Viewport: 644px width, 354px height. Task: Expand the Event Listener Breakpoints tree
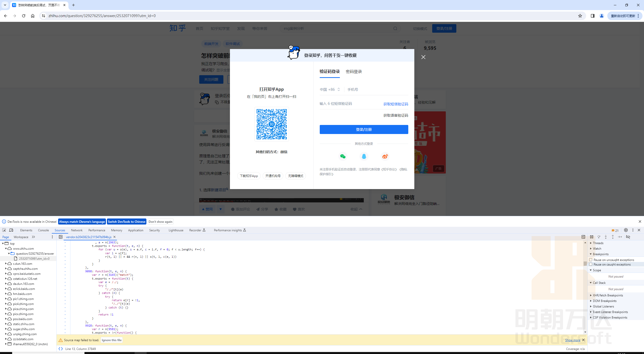[591, 312]
